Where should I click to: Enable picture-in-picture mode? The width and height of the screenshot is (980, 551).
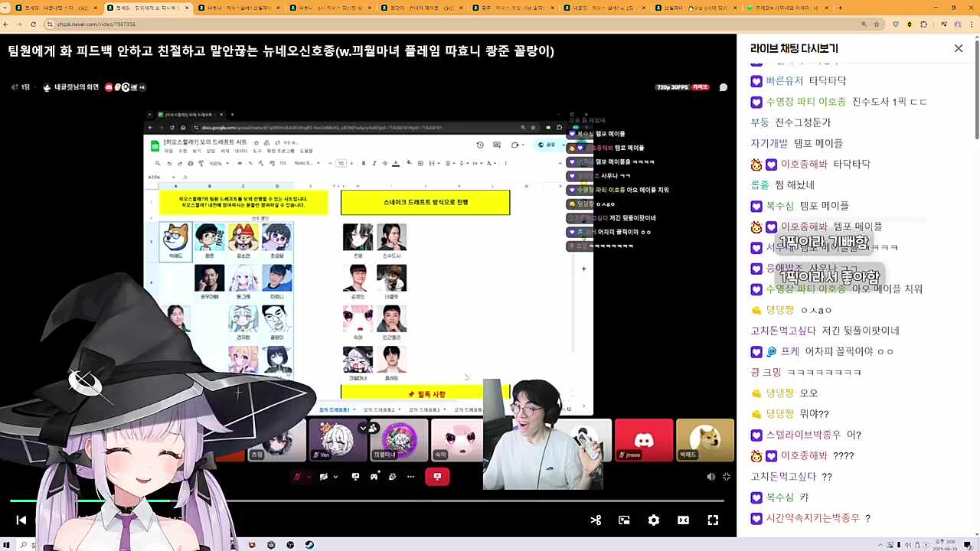tap(625, 520)
